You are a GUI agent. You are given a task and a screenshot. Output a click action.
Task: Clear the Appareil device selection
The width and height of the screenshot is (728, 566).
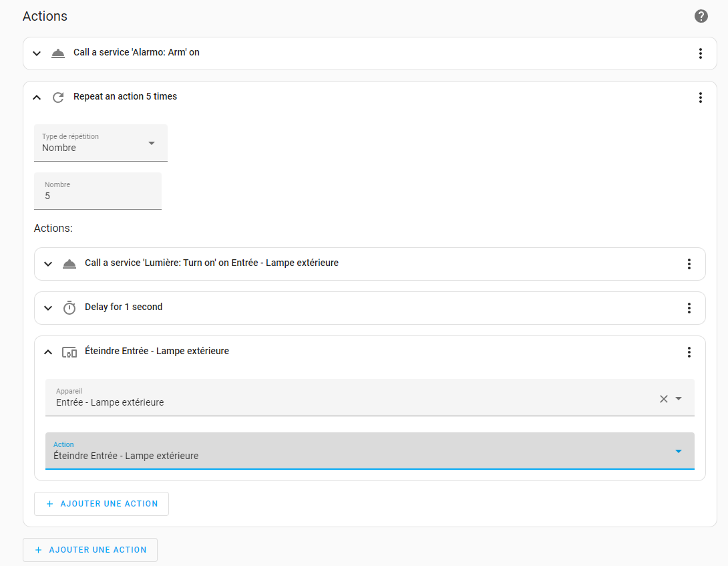pyautogui.click(x=664, y=399)
